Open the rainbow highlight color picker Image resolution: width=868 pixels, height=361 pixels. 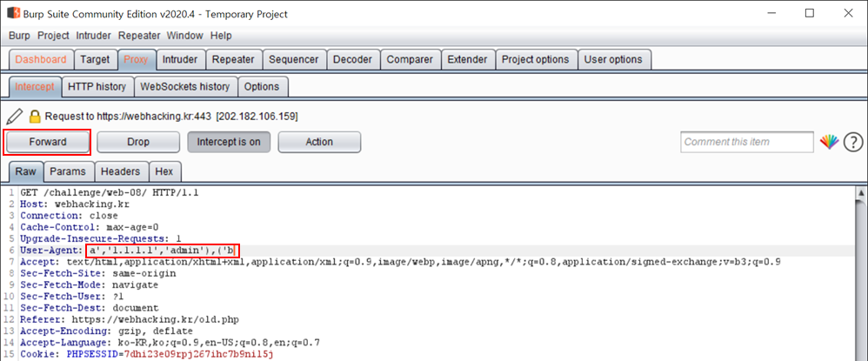(829, 143)
